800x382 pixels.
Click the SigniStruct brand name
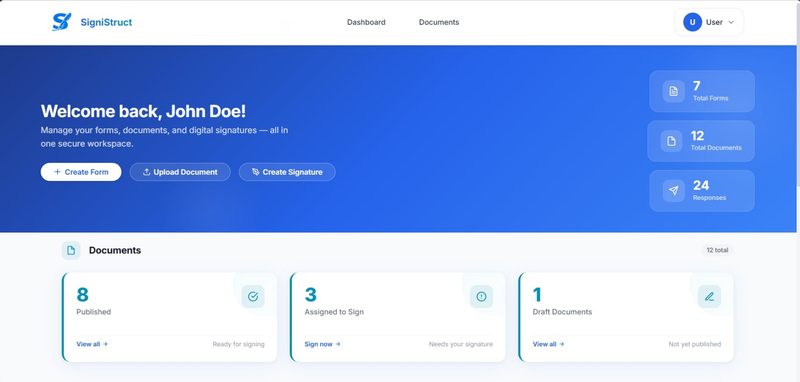point(106,22)
